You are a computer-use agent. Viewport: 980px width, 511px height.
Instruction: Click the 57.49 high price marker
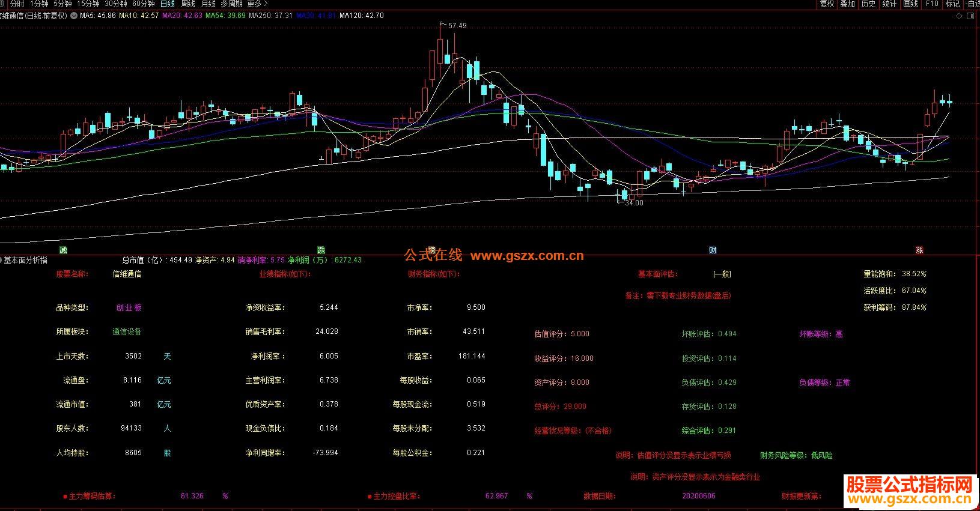(457, 26)
